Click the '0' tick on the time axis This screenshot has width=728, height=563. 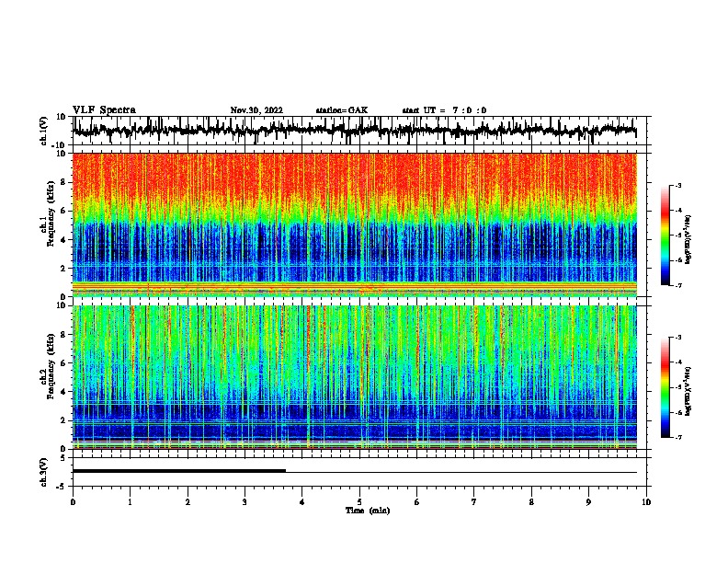click(x=73, y=502)
